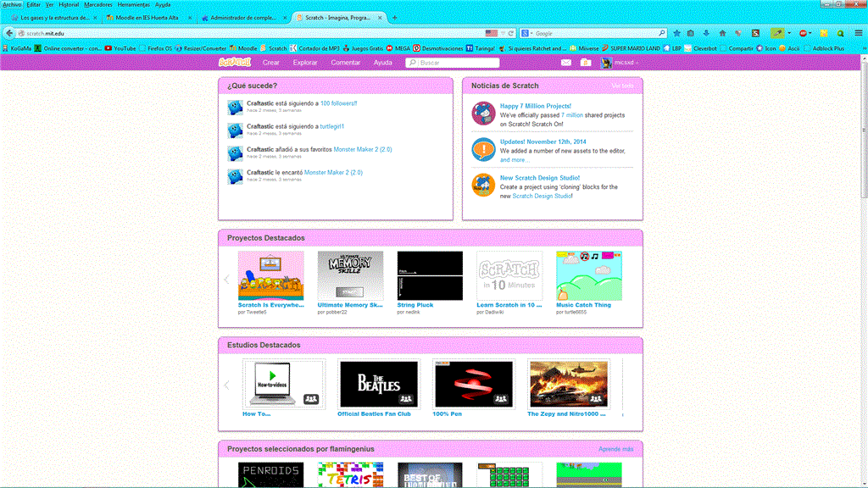Open the Monster Maker 2 (2.0) favorites link
The height and width of the screenshot is (488, 868).
tap(362, 149)
